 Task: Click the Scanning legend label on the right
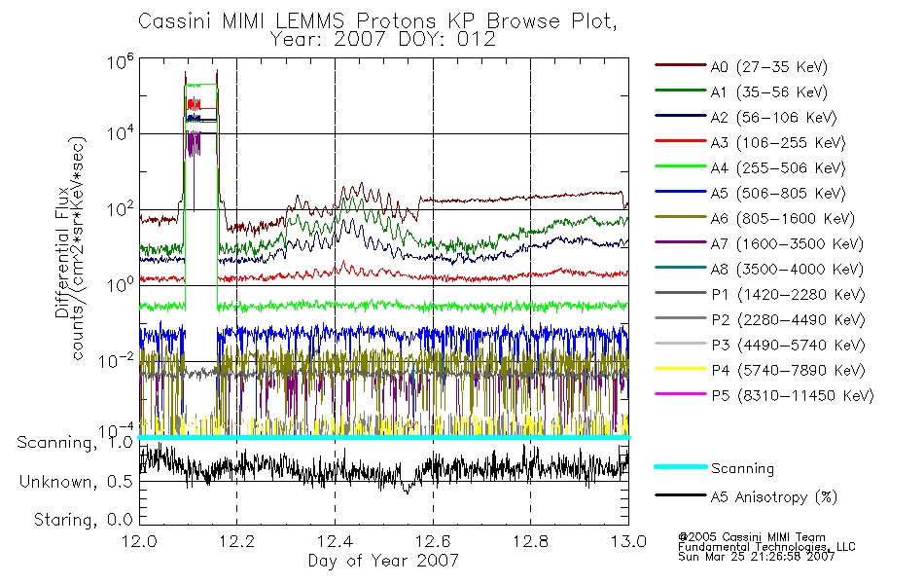742,468
